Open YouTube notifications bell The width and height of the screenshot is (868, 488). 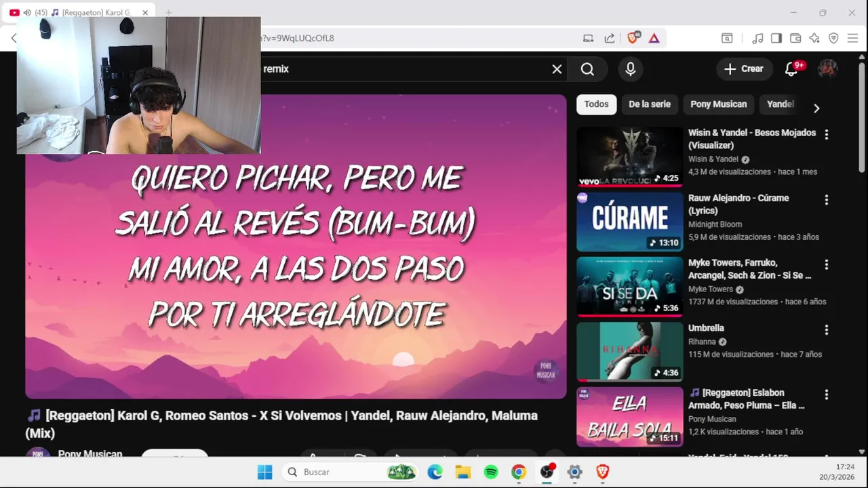click(791, 68)
